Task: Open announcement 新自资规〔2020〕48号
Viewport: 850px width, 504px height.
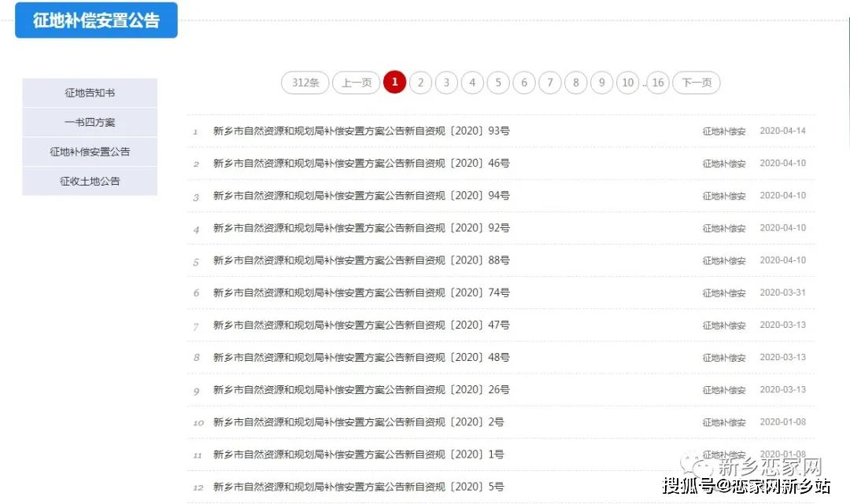Action: point(361,357)
